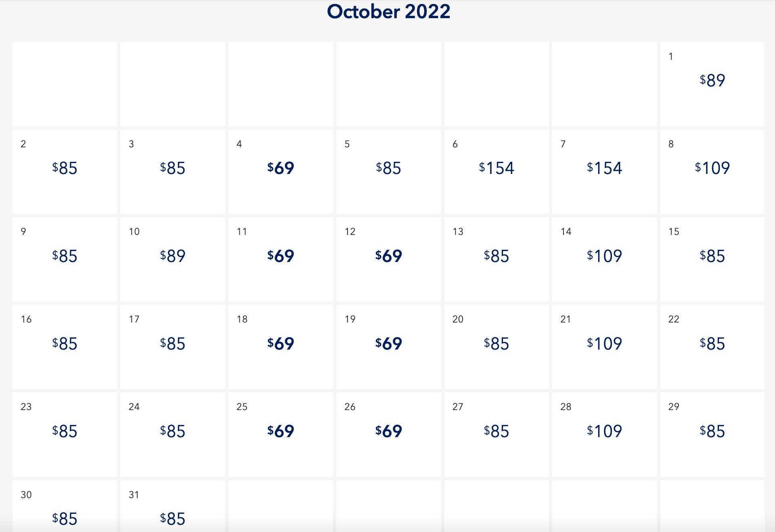Pick October 6 at $154

point(496,168)
